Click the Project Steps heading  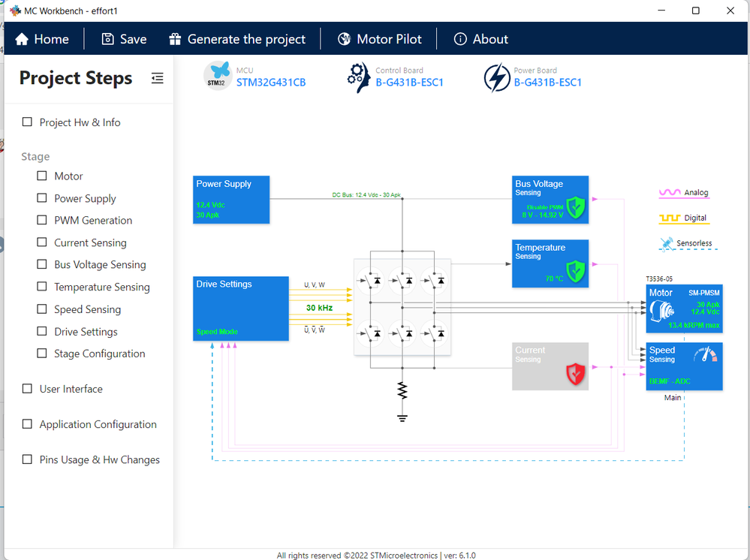point(76,78)
